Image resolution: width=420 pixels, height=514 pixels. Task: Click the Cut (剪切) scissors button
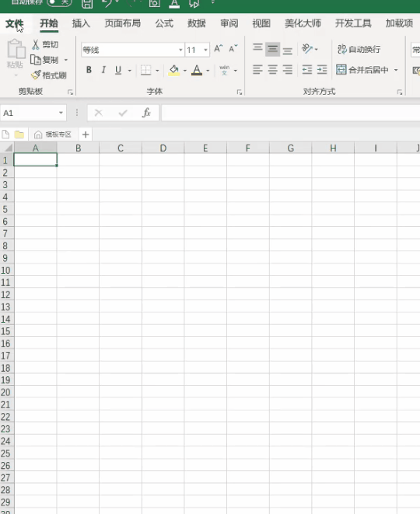45,44
